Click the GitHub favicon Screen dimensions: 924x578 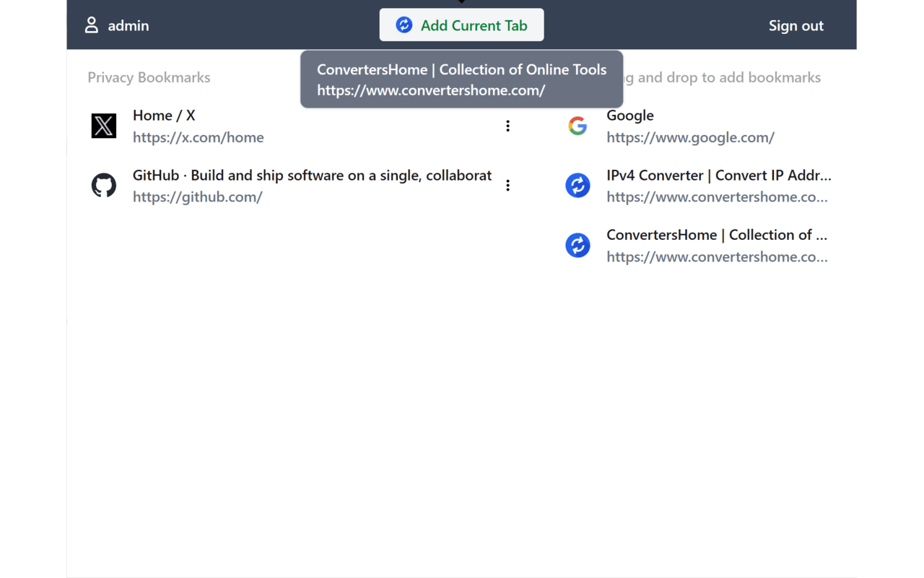(103, 185)
